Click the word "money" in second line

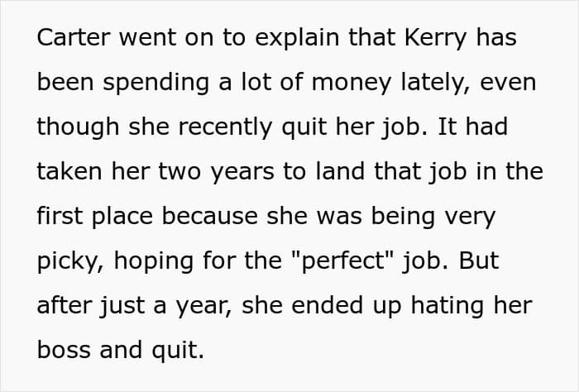click(x=352, y=83)
